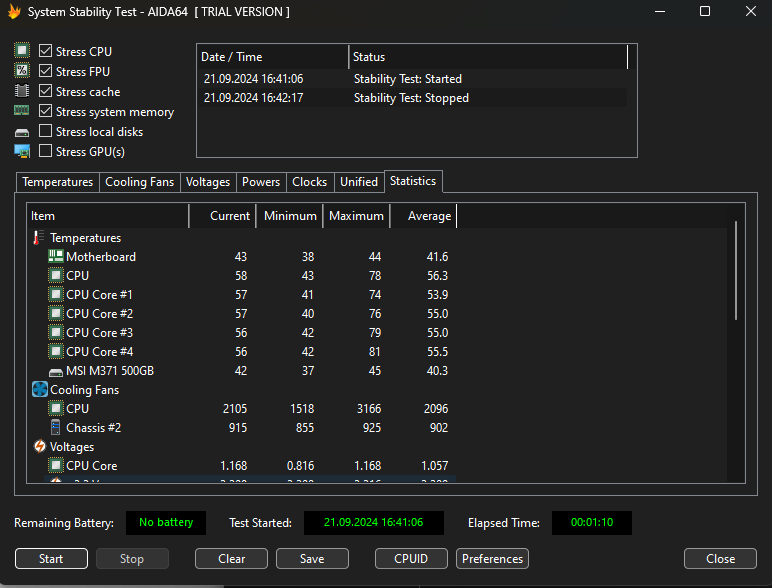Click the Date / Time log column header
The width and height of the screenshot is (772, 588).
[273, 57]
